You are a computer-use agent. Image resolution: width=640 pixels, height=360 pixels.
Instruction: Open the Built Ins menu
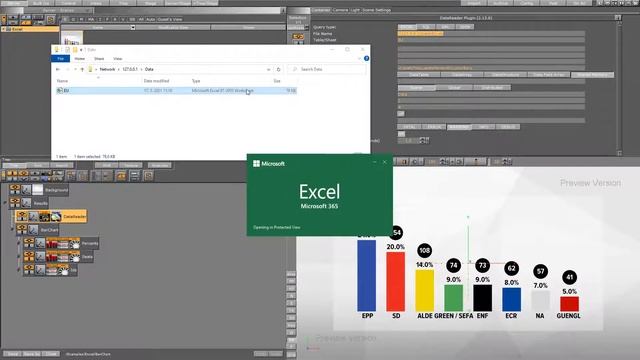tap(41, 3)
